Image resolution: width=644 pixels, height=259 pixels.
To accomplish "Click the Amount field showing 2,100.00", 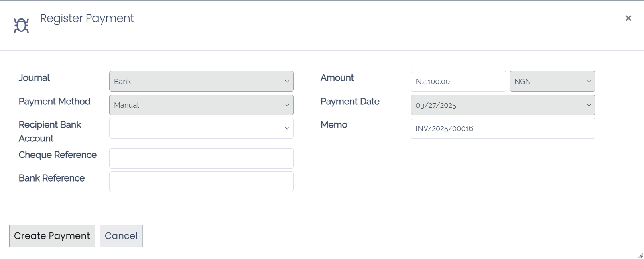I will [x=458, y=82].
